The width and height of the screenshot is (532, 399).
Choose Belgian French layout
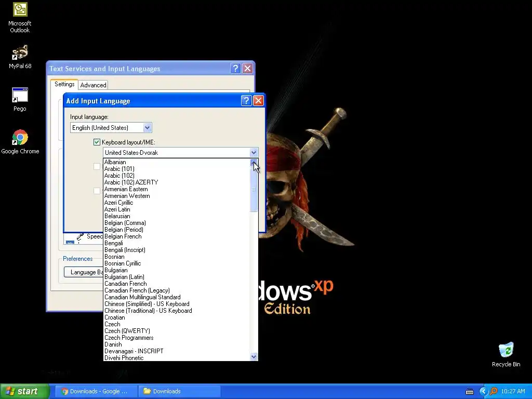(177, 236)
